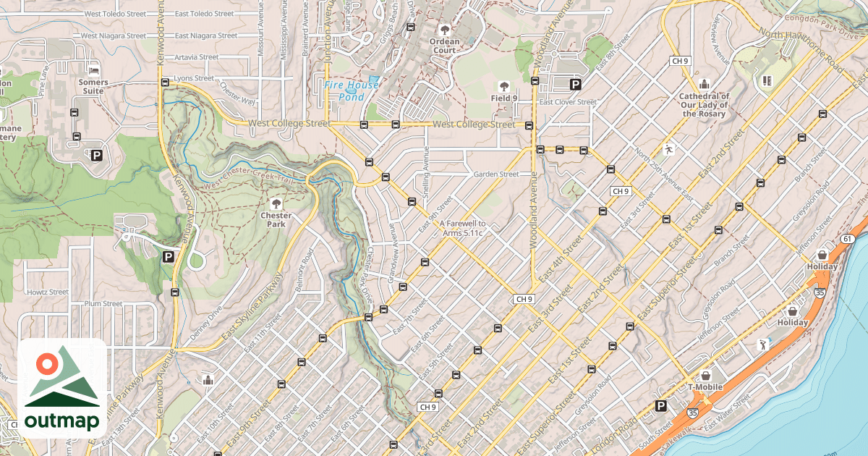Click the East Niagara Street label

(x=205, y=35)
